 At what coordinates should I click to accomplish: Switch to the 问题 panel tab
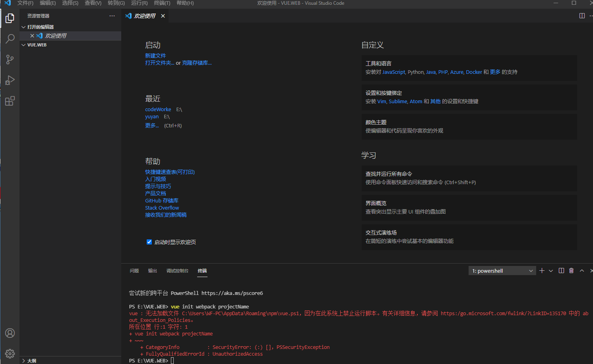134,271
